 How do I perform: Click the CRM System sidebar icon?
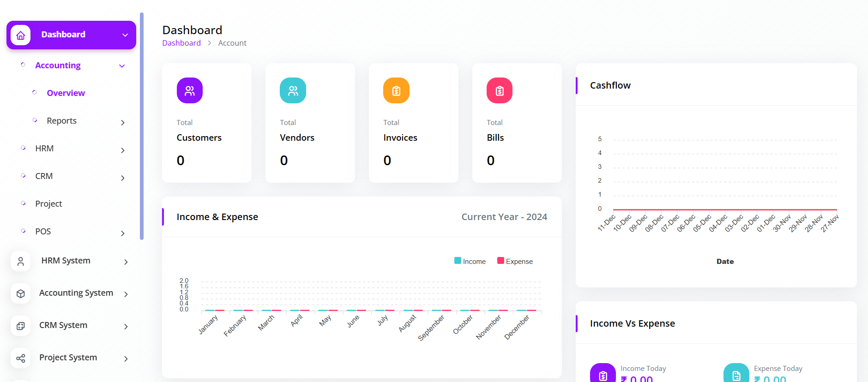click(21, 326)
